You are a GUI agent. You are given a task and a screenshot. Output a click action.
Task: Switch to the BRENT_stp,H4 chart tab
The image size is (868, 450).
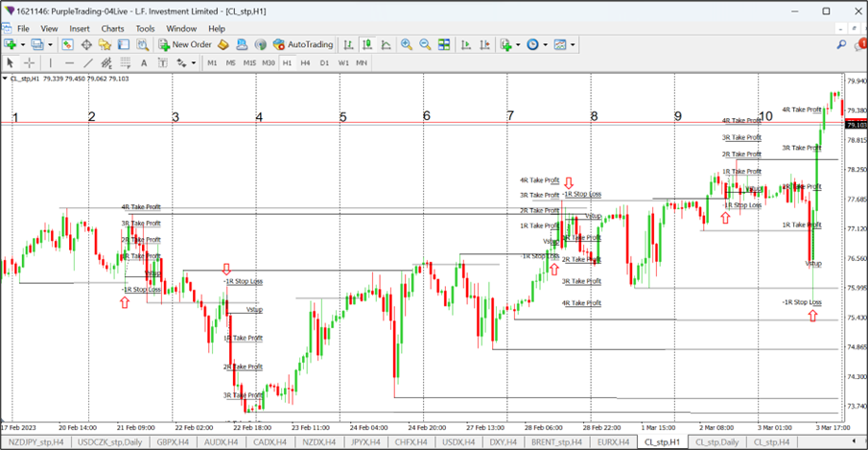click(556, 442)
